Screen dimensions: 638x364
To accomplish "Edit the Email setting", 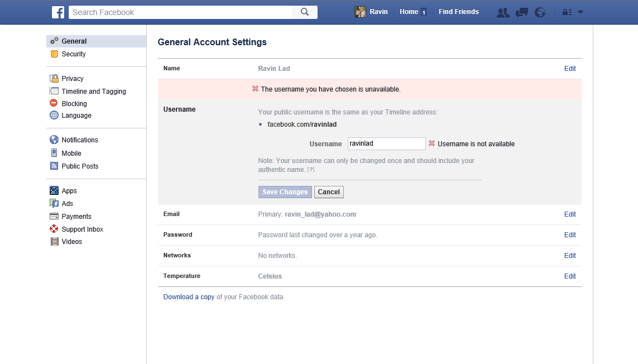I will pyautogui.click(x=570, y=214).
